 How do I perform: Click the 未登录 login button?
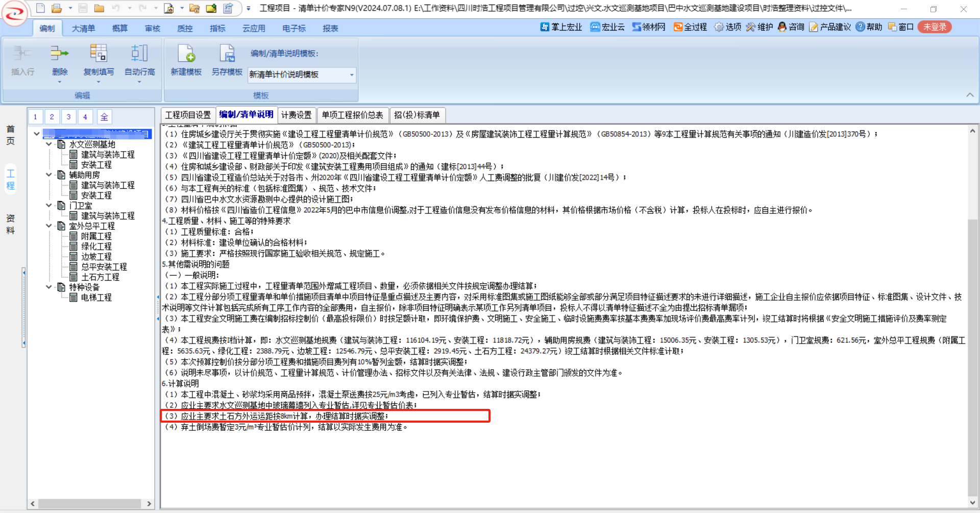(935, 27)
